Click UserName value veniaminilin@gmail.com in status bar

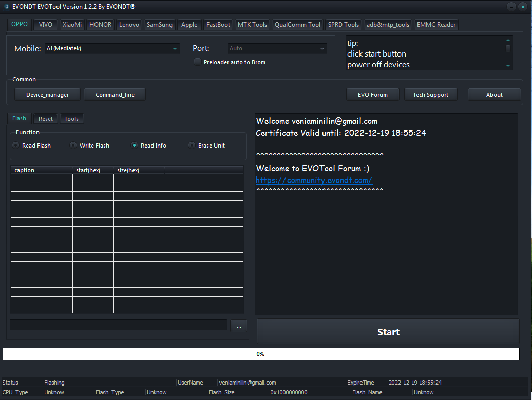tap(248, 383)
